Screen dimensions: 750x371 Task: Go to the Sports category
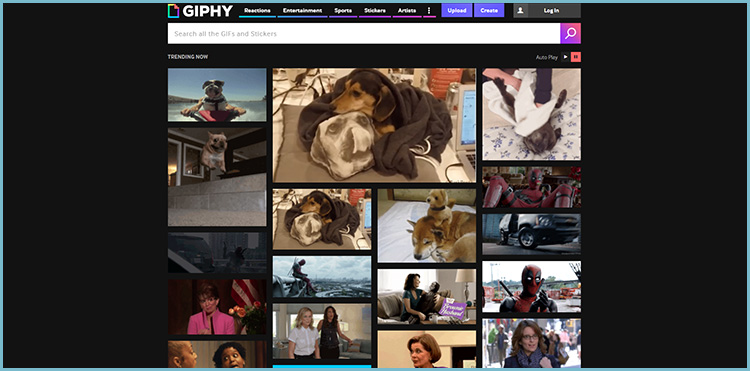(x=343, y=11)
